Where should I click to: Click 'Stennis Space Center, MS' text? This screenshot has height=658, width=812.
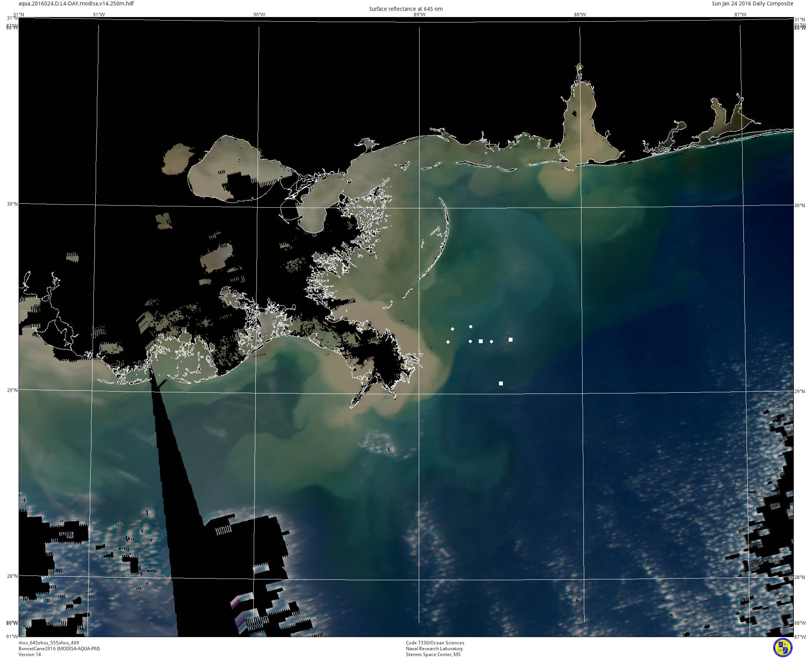point(433,655)
